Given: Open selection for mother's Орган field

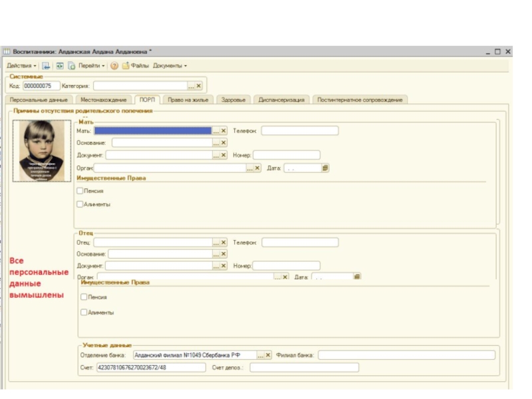Looking at the screenshot, I should pos(250,168).
